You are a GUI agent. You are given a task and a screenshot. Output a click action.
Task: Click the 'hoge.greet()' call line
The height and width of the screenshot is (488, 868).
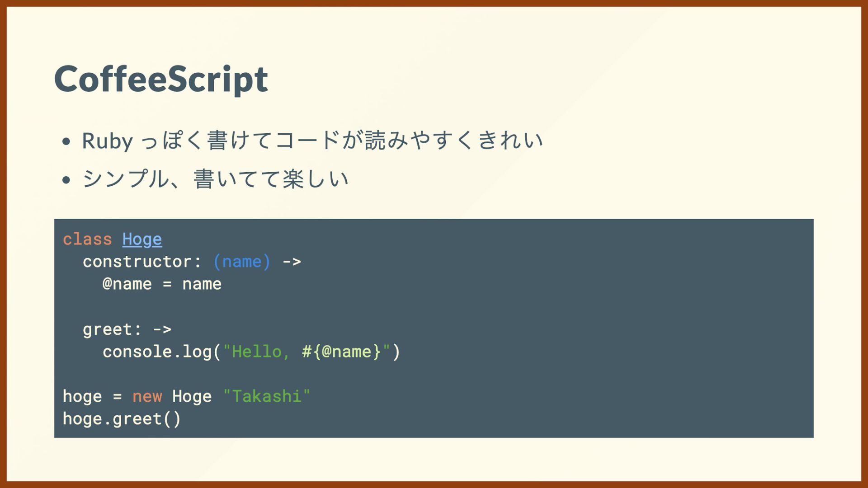[x=122, y=419]
